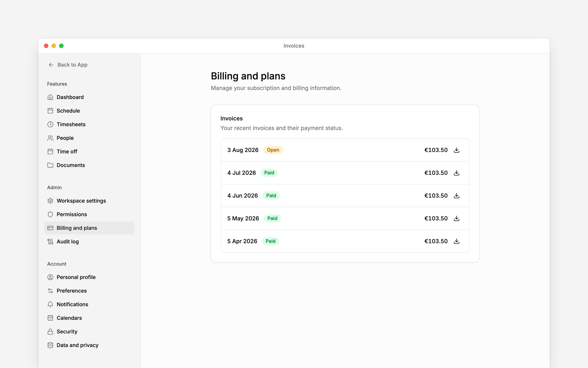Click the Admin section label

[x=55, y=187]
